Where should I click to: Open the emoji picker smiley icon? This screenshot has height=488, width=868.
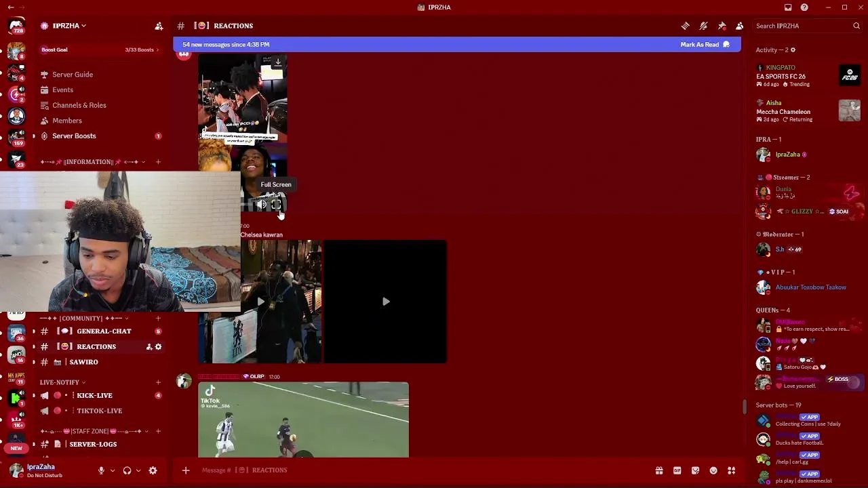tap(713, 470)
